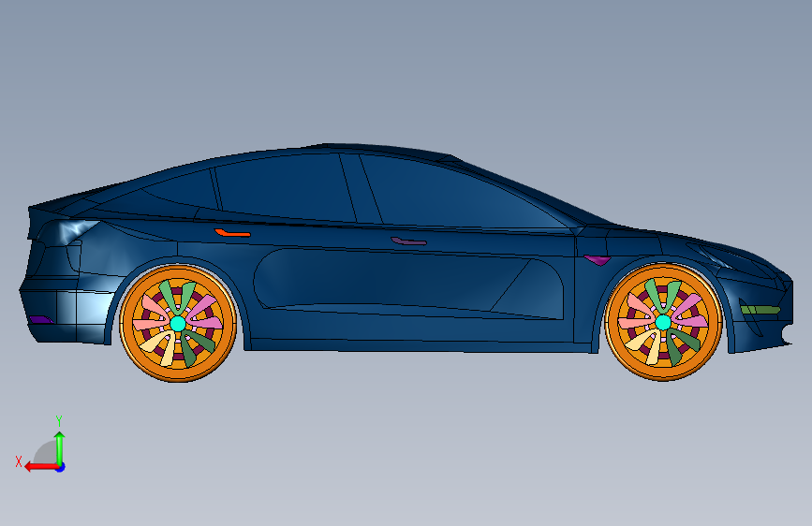Select the purple front door handle
The image size is (812, 526).
pos(408,241)
